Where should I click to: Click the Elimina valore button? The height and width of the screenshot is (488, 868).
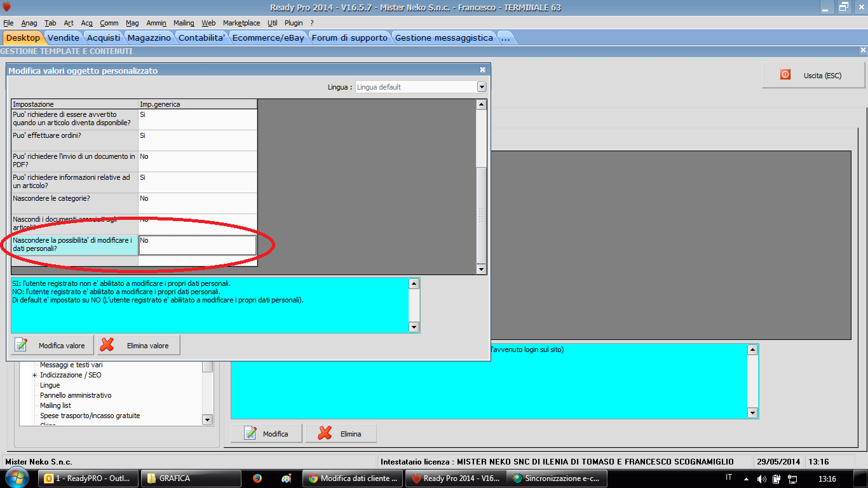pyautogui.click(x=139, y=345)
